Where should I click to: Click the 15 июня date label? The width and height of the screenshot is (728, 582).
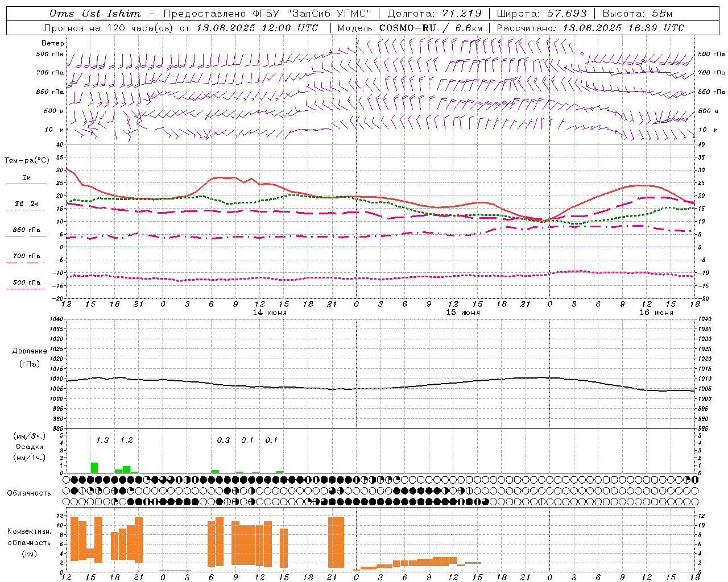pos(463,313)
